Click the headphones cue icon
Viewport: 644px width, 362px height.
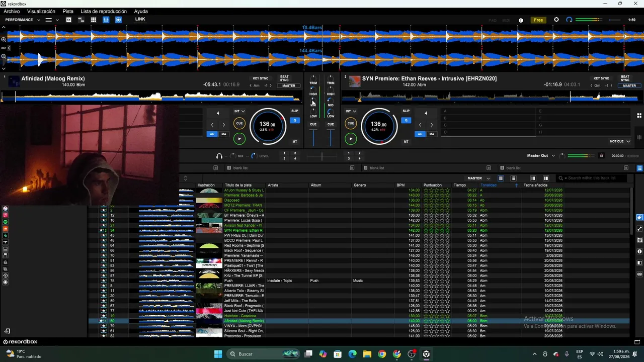click(x=219, y=156)
